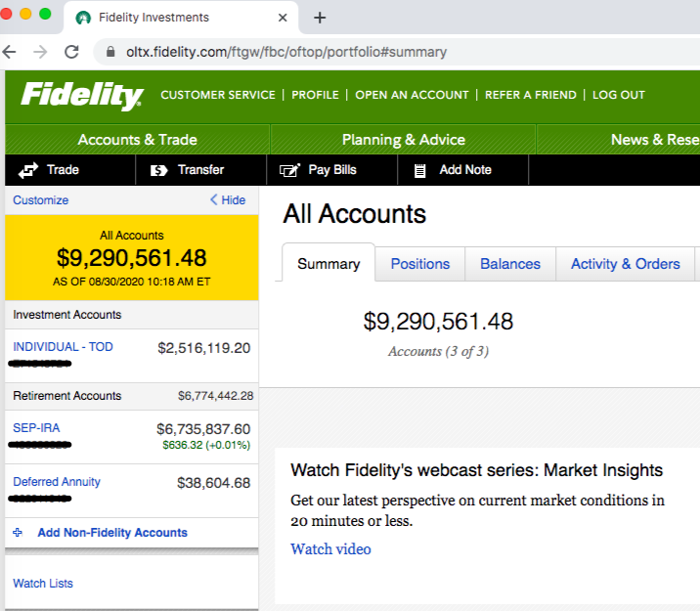The height and width of the screenshot is (611, 700).
Task: Click the Investment Accounts section header
Action: [x=132, y=315]
